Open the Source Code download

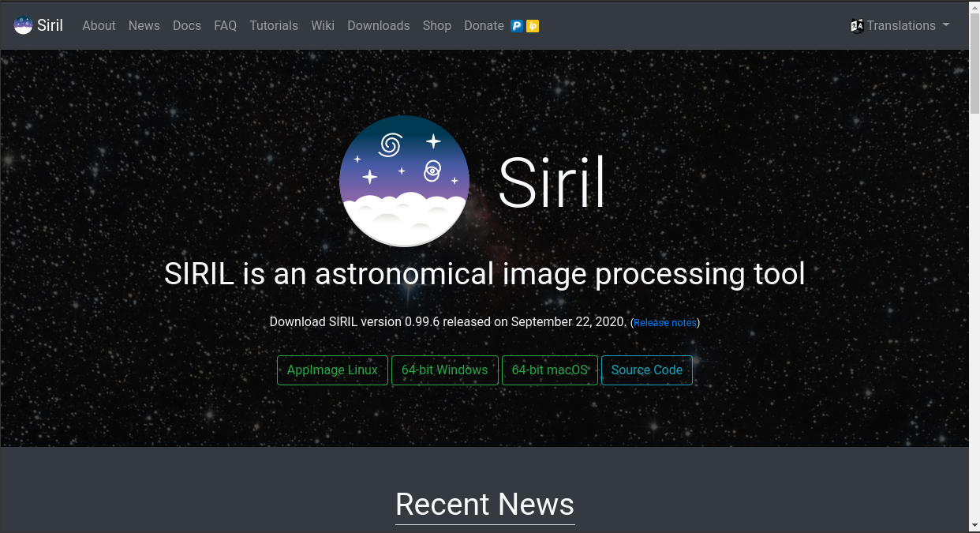(x=647, y=370)
